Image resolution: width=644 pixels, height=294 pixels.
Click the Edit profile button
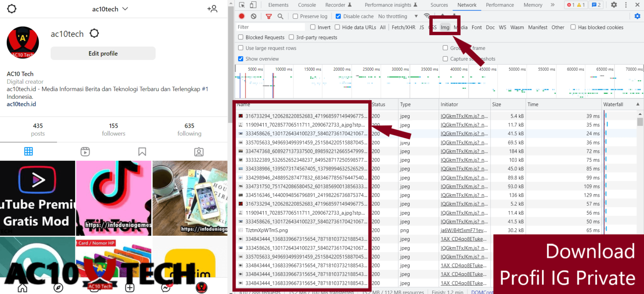tap(103, 53)
